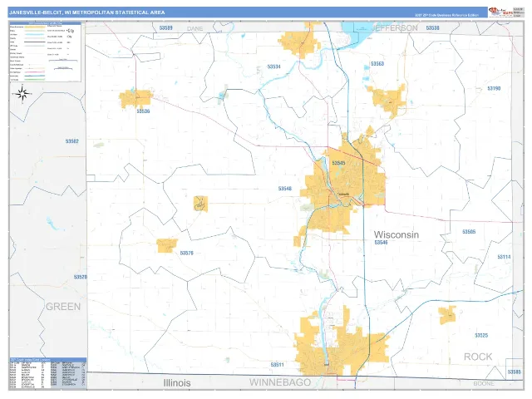This screenshot has height=399, width=532.
Task: Click ZIP code label 53114
Action: (x=504, y=257)
